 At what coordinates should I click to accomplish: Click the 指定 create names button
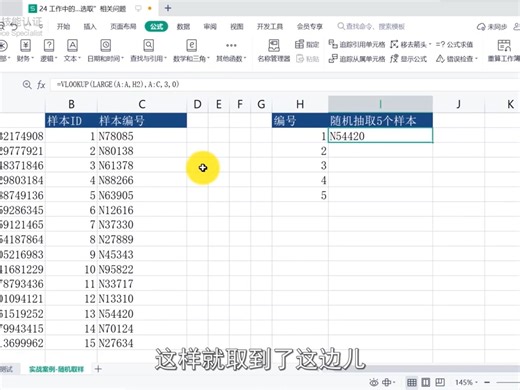307,44
